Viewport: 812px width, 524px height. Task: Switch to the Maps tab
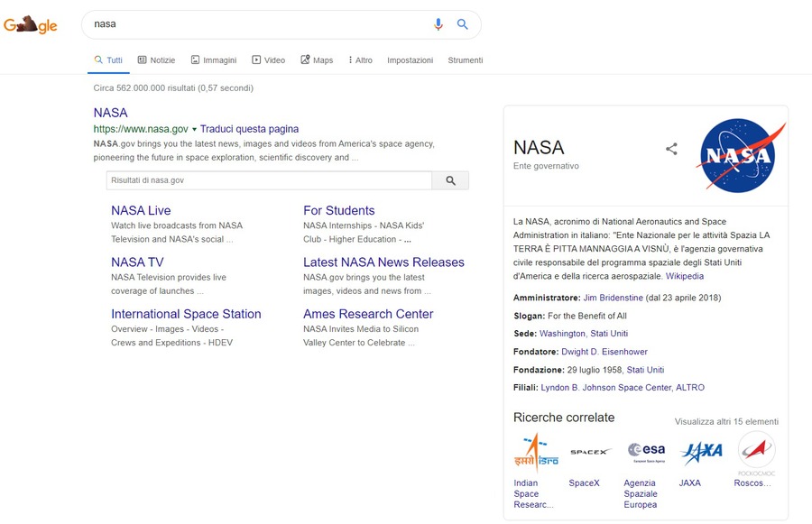pos(317,60)
